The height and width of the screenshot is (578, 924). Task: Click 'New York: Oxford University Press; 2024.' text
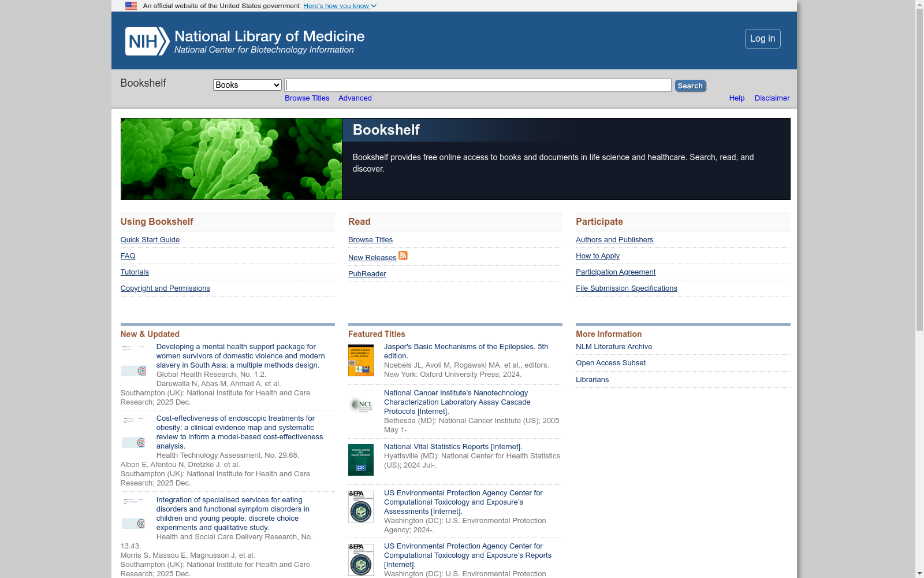(x=453, y=375)
